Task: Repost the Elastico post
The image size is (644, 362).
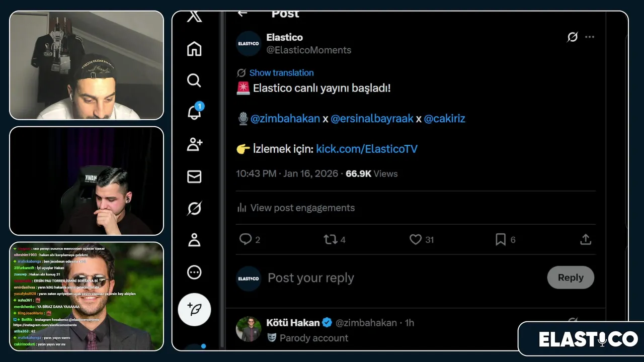Action: (x=331, y=240)
